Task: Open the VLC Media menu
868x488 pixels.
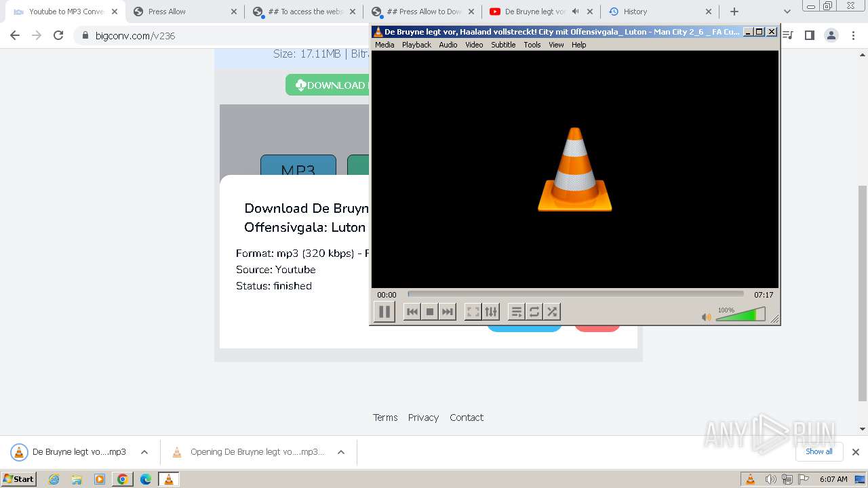Action: (x=384, y=45)
